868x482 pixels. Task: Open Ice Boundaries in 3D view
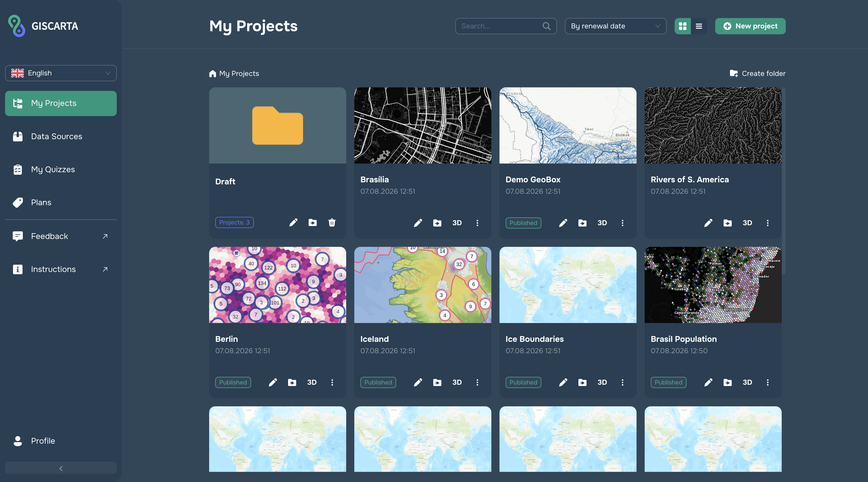tap(602, 382)
